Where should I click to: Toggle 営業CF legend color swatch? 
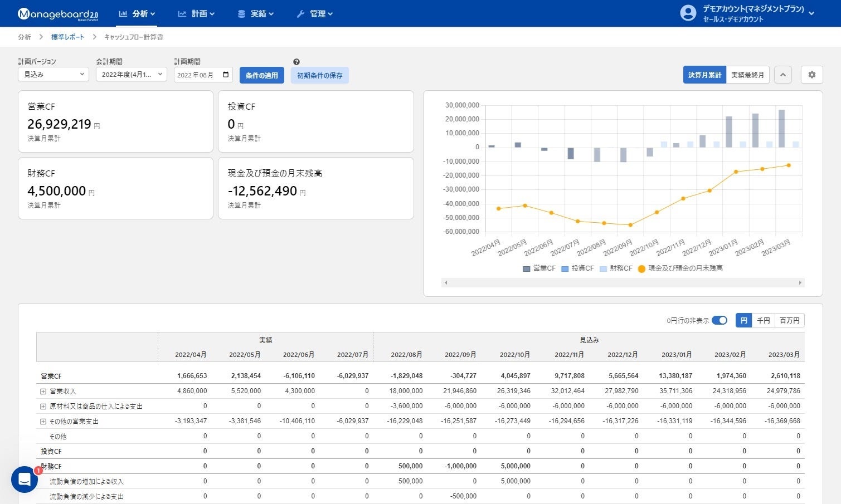coord(527,268)
